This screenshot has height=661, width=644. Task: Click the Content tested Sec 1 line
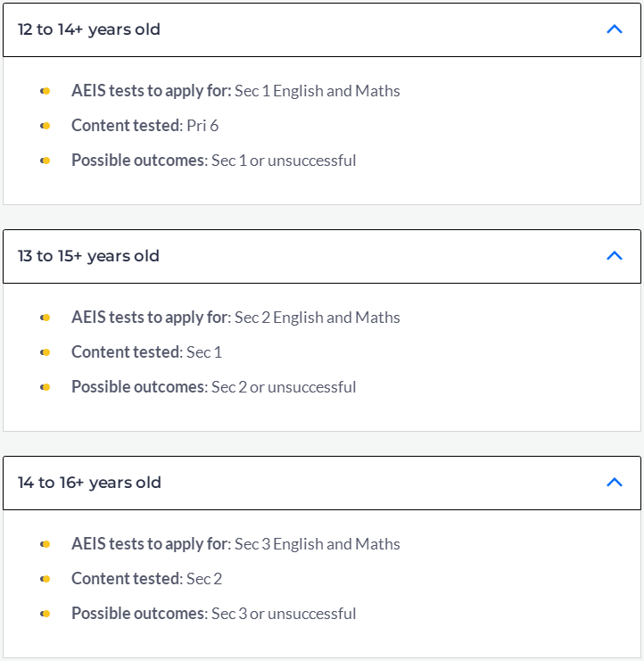(146, 352)
